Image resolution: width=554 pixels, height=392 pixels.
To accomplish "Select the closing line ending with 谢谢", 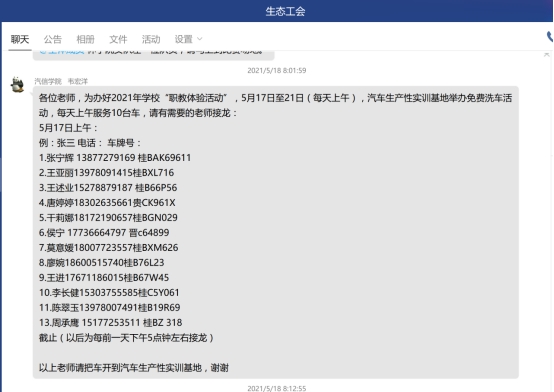I will [x=134, y=368].
